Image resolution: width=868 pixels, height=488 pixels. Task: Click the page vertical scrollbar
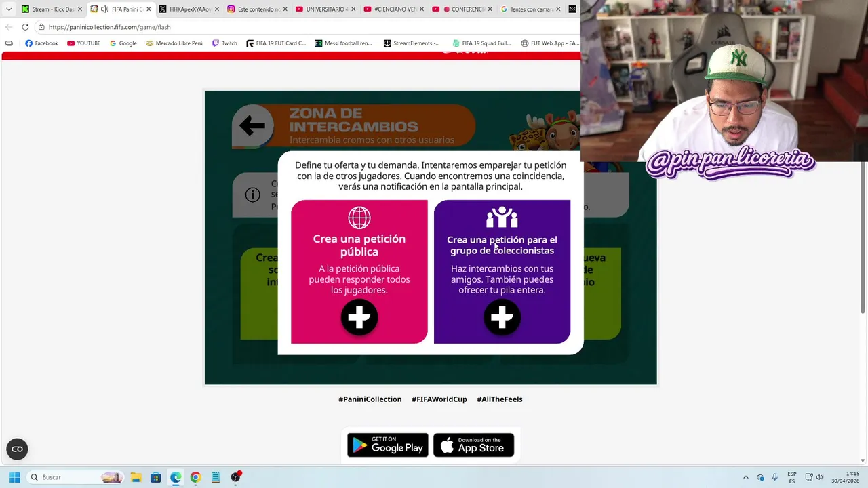pyautogui.click(x=864, y=237)
